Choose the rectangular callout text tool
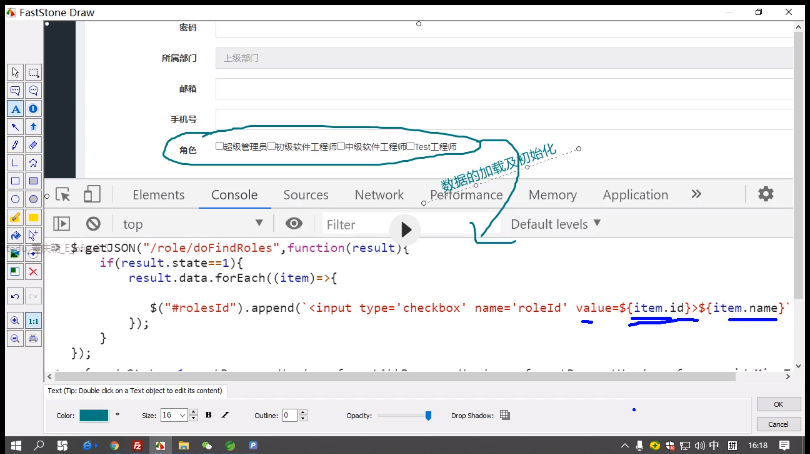This screenshot has height=454, width=810. pyautogui.click(x=15, y=91)
